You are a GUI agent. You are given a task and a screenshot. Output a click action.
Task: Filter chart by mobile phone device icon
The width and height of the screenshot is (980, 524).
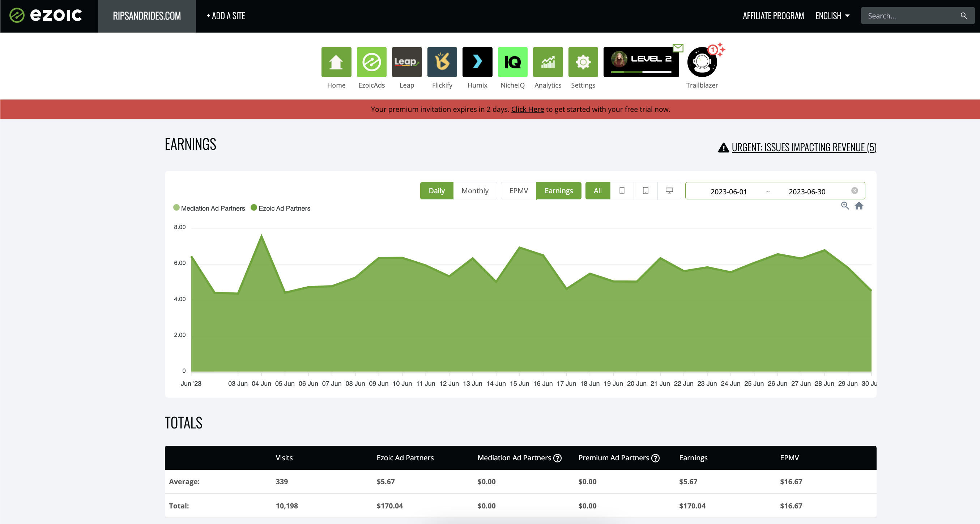(622, 191)
